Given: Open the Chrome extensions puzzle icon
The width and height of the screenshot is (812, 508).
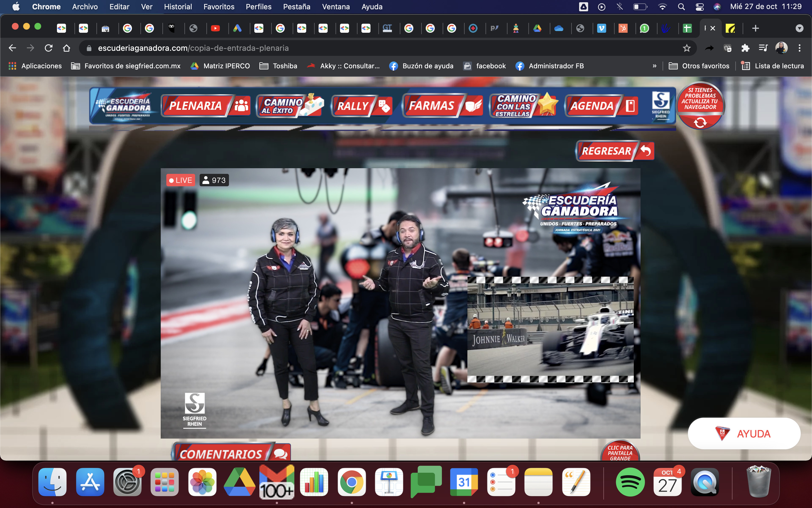Looking at the screenshot, I should pyautogui.click(x=745, y=48).
